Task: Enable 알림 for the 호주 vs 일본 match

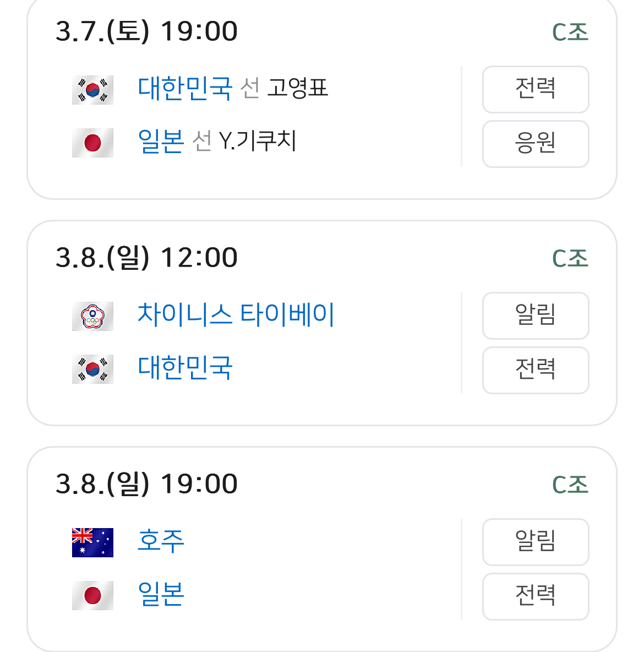Action: point(535,542)
